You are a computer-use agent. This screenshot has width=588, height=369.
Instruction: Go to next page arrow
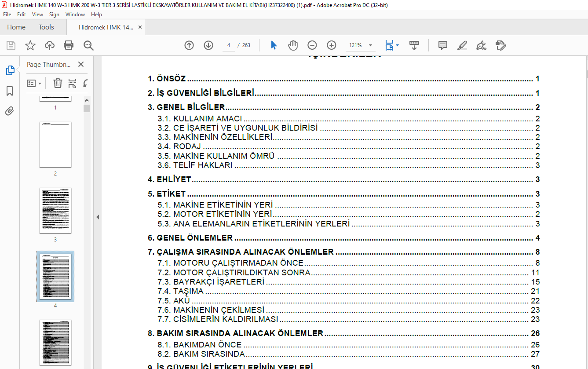click(x=208, y=45)
